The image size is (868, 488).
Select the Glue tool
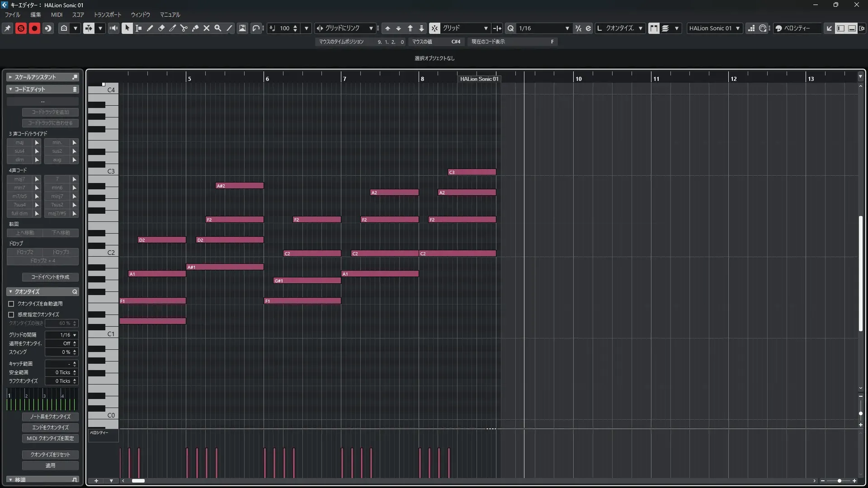click(x=195, y=28)
